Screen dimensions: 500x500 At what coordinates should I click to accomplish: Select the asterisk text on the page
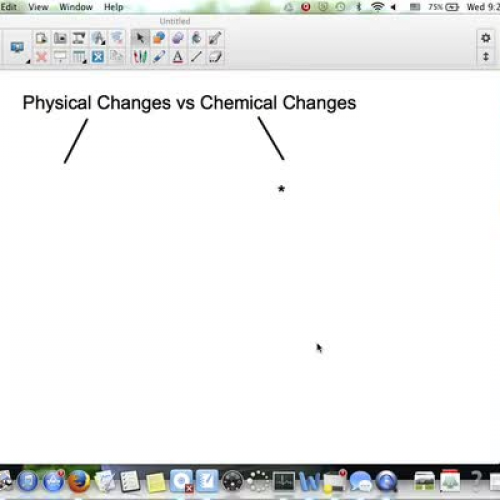pyautogui.click(x=281, y=189)
